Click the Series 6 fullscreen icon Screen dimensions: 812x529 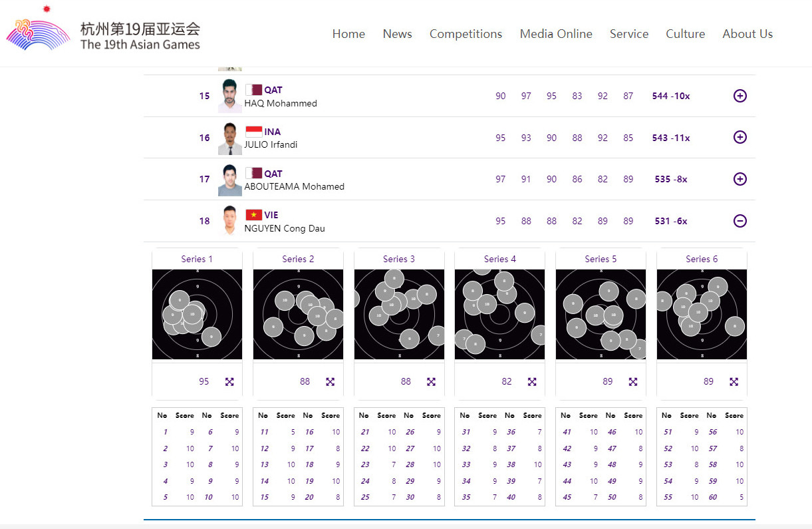point(734,382)
